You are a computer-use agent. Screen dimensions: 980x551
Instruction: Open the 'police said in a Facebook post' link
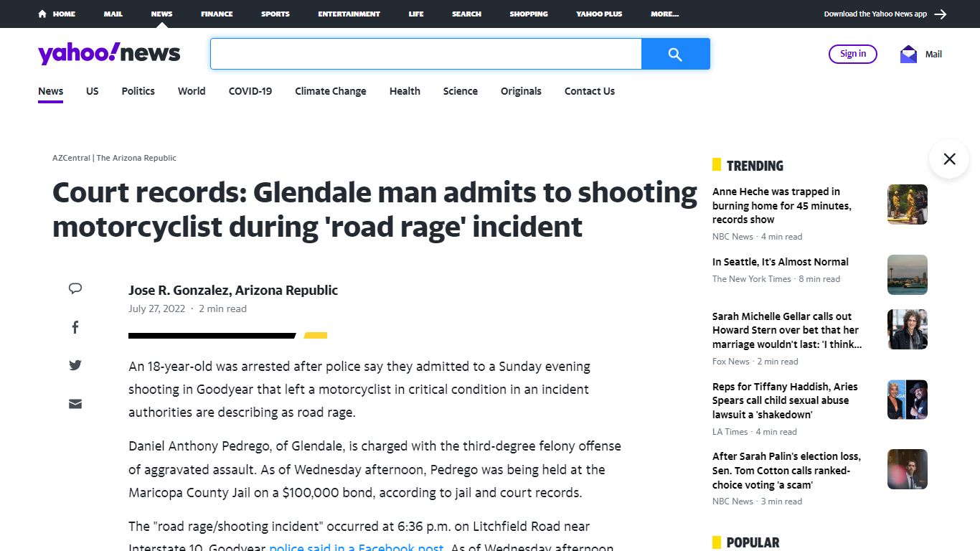click(357, 547)
